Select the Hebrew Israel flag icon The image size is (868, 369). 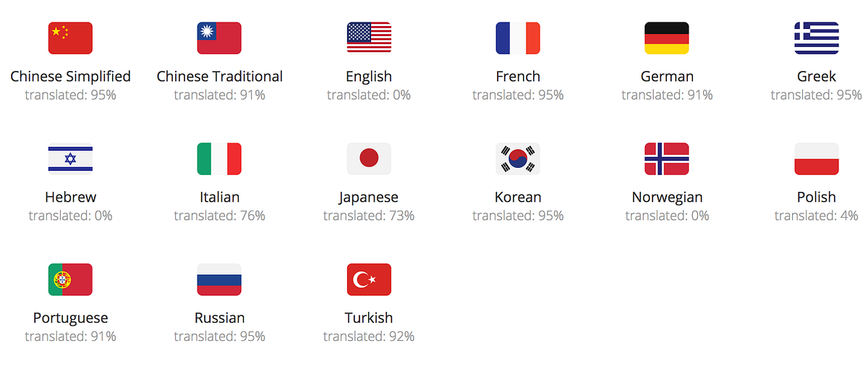coord(70,159)
